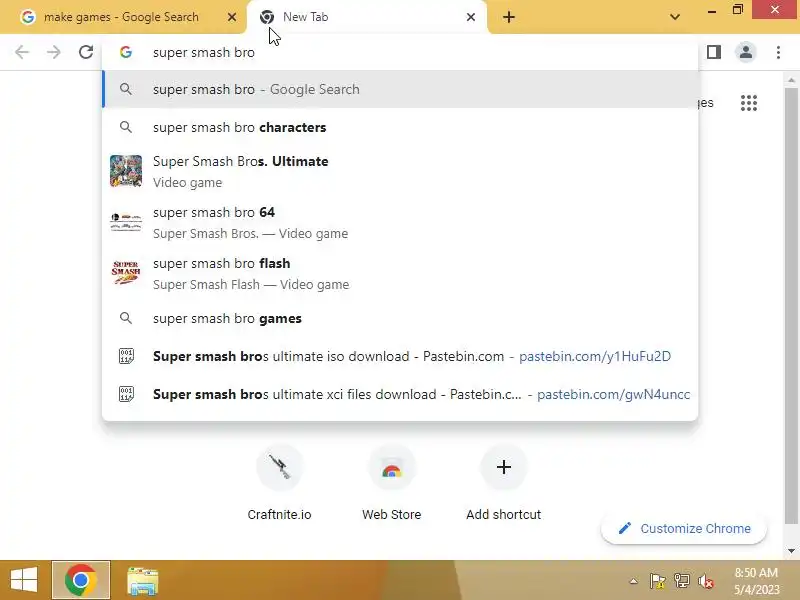Viewport: 800px width, 600px height.
Task: Open Pastebin xci files download suggestion
Action: coord(400,394)
